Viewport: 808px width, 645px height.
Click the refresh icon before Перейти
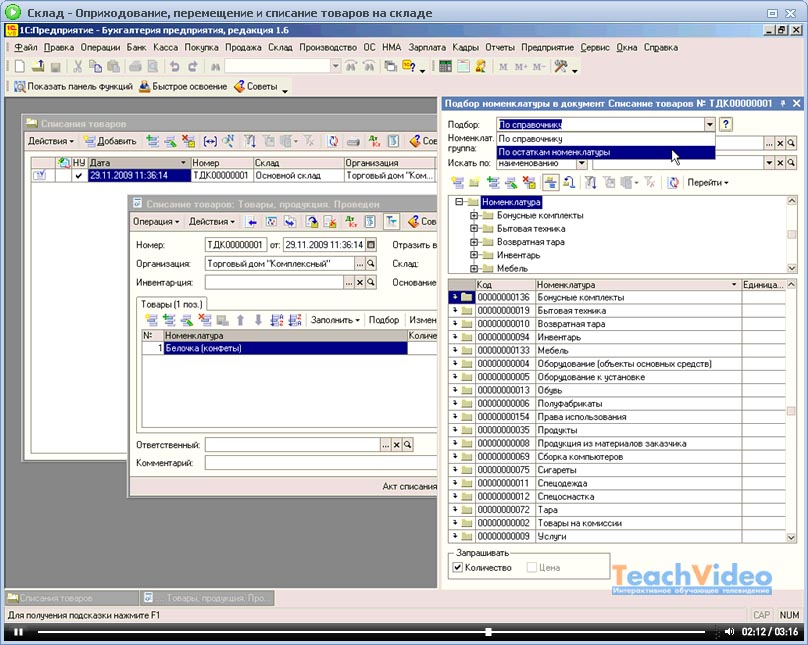[x=672, y=182]
